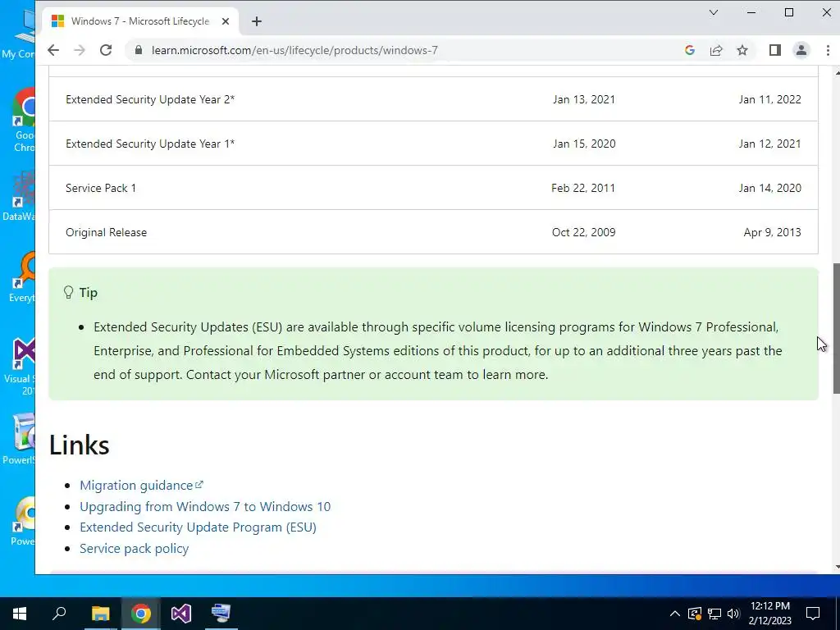Open Upgrading from Windows 7 to Windows 10
The image size is (840, 630).
coord(205,507)
